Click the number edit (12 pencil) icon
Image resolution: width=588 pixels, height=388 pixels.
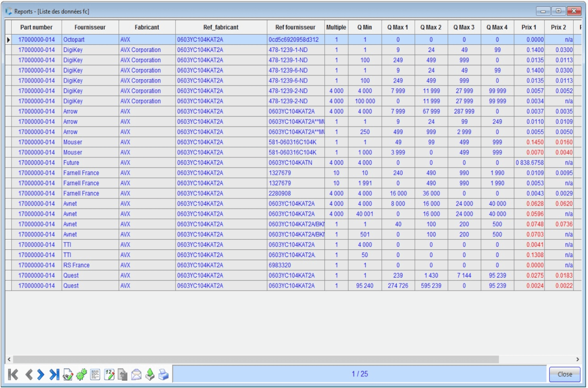pyautogui.click(x=109, y=374)
